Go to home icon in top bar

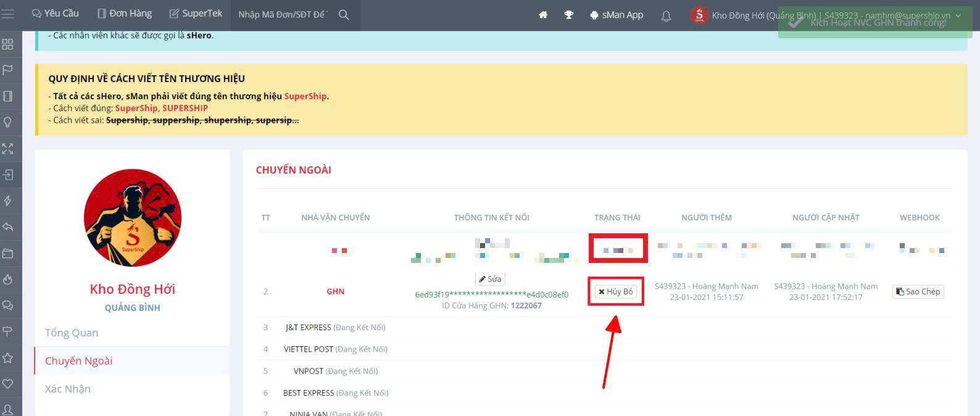click(543, 15)
